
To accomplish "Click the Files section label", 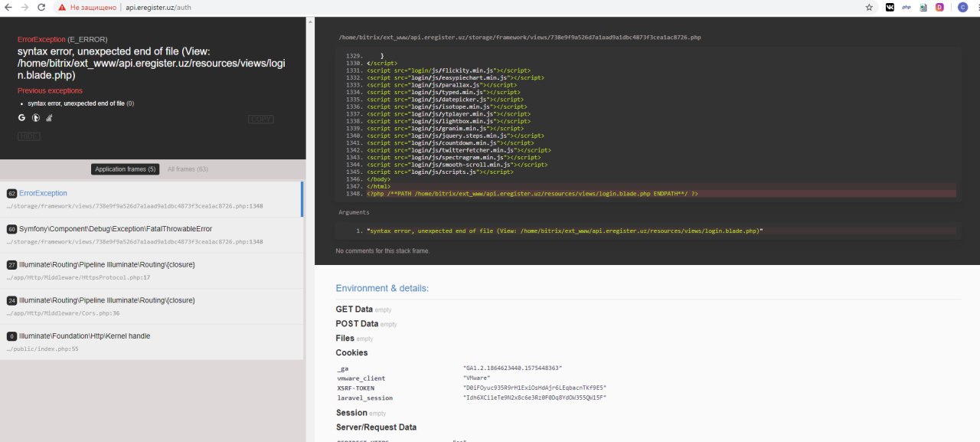I will tap(345, 338).
